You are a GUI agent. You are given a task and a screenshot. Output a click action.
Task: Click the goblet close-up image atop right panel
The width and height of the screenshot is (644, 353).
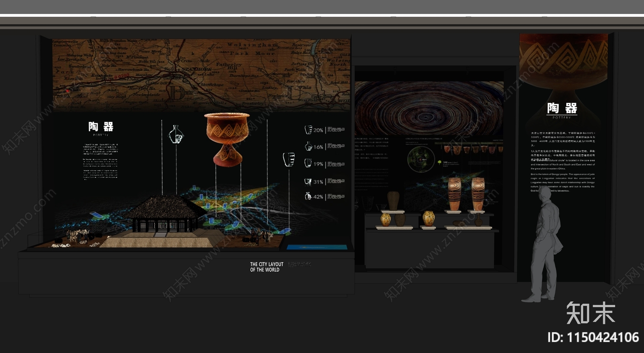point(563,60)
